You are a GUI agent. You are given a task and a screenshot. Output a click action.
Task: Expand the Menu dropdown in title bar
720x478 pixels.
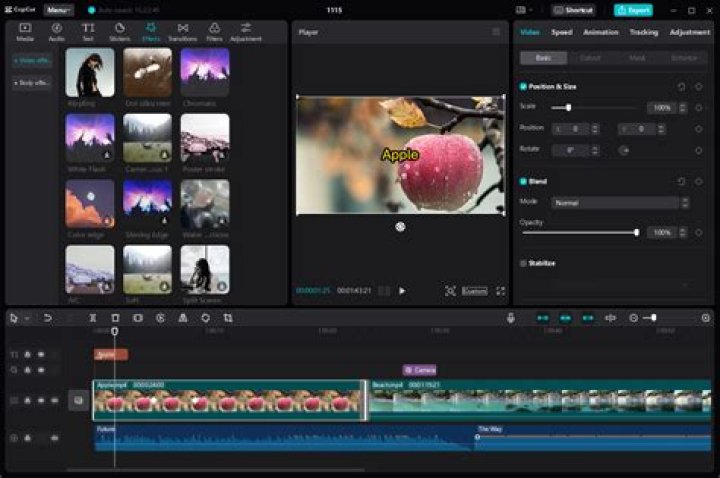[58, 9]
